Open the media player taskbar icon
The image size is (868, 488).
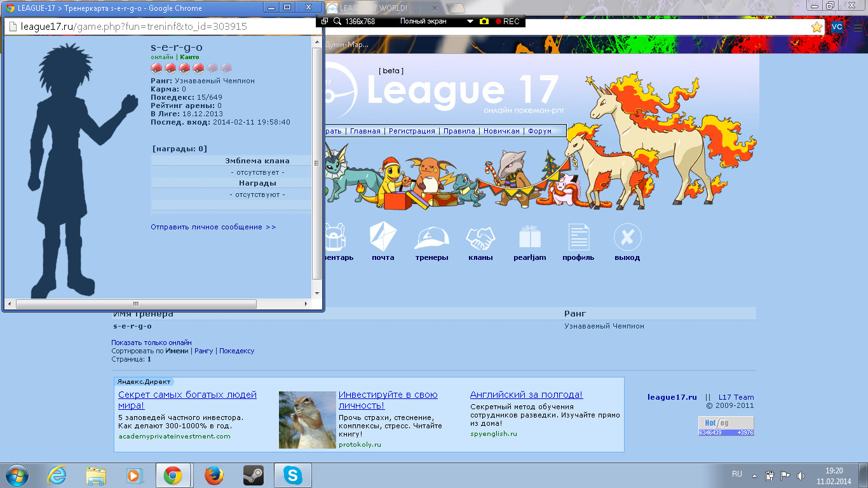coord(134,475)
